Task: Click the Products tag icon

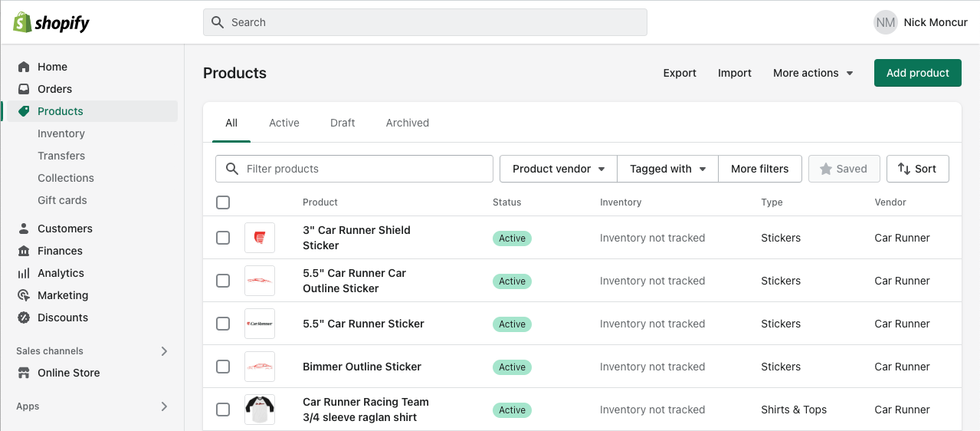Action: click(24, 111)
